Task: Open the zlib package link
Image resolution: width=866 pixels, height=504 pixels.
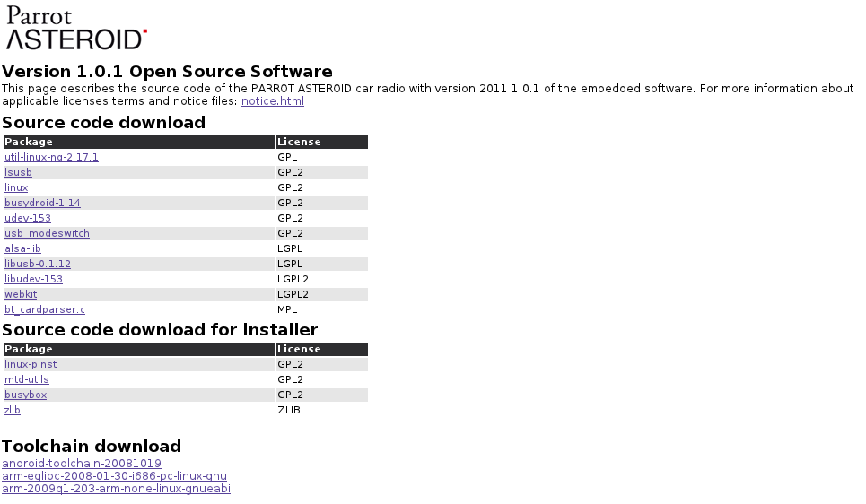Action: click(x=13, y=410)
